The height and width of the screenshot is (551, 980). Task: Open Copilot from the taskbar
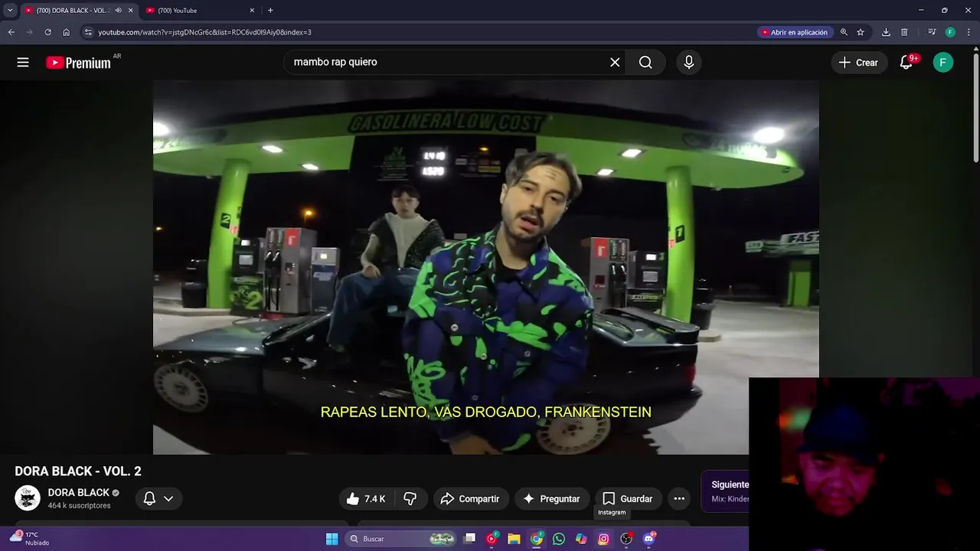coord(581,539)
